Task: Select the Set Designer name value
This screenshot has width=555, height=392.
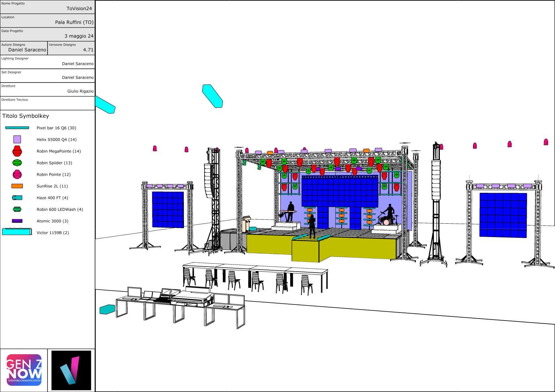Action: [x=78, y=77]
